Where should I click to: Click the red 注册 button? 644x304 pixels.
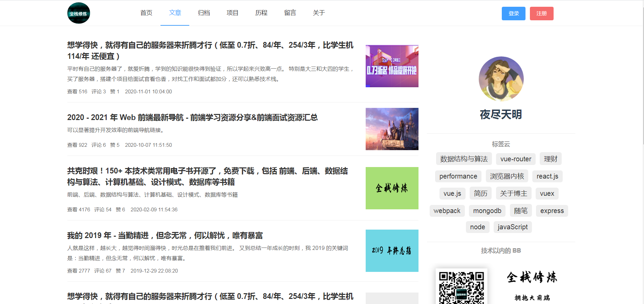(x=542, y=14)
